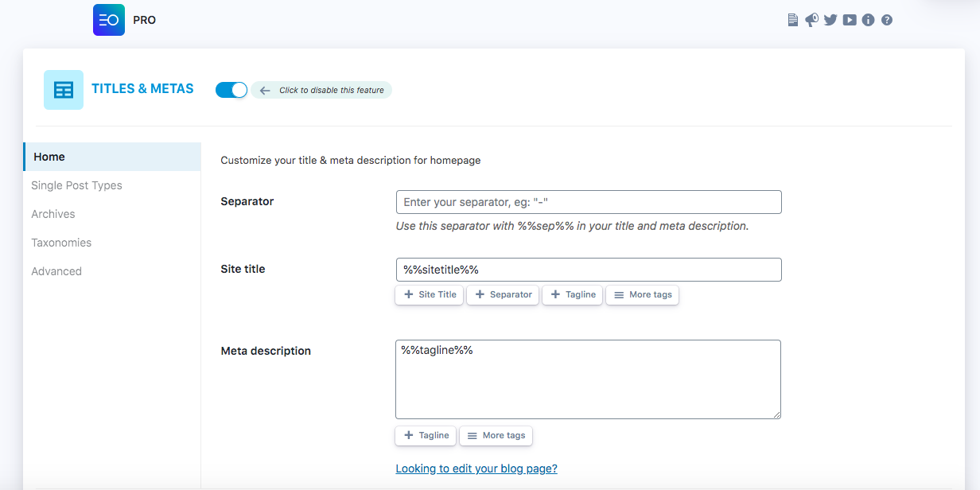Disable the Titles & Metas feature toggle
Image resolution: width=980 pixels, height=490 pixels.
[x=231, y=89]
